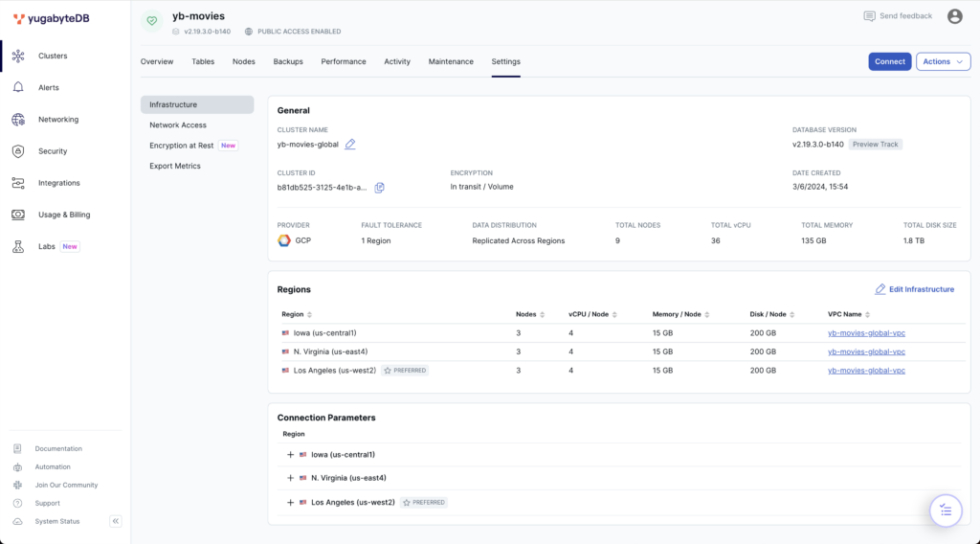Click Iowa (us-central1) in Regions table

(325, 333)
